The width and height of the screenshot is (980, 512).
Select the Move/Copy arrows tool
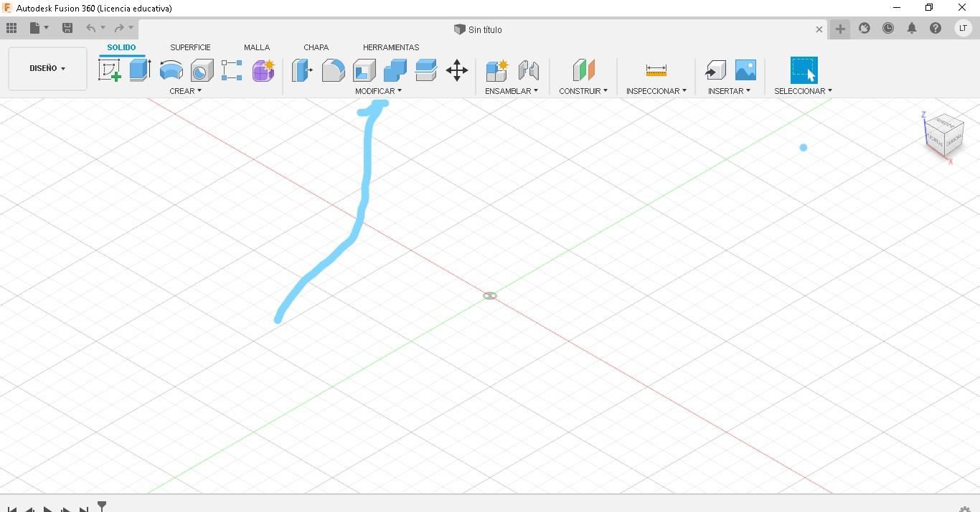point(457,70)
